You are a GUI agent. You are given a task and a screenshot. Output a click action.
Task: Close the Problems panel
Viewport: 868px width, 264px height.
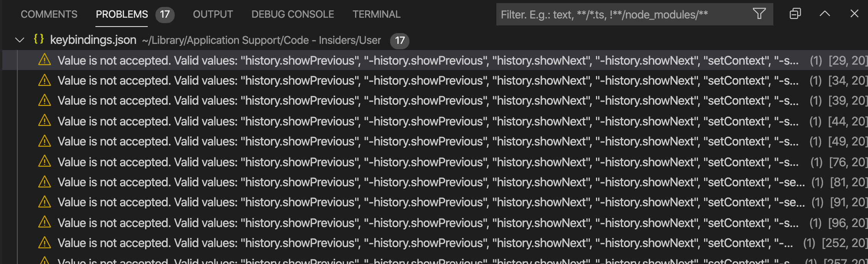pyautogui.click(x=855, y=14)
